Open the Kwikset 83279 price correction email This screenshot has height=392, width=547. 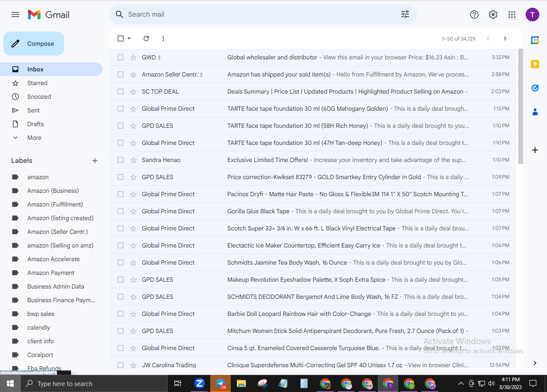coord(313,177)
